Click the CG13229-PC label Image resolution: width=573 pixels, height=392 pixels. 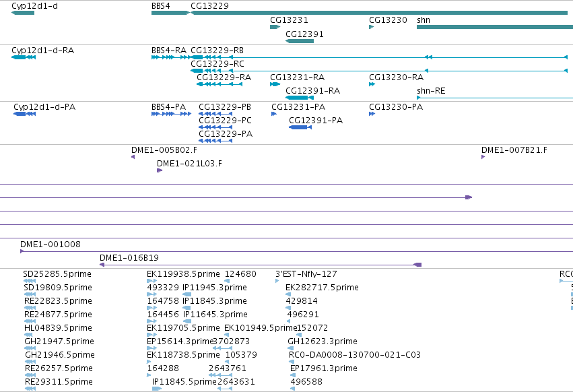[225, 121]
